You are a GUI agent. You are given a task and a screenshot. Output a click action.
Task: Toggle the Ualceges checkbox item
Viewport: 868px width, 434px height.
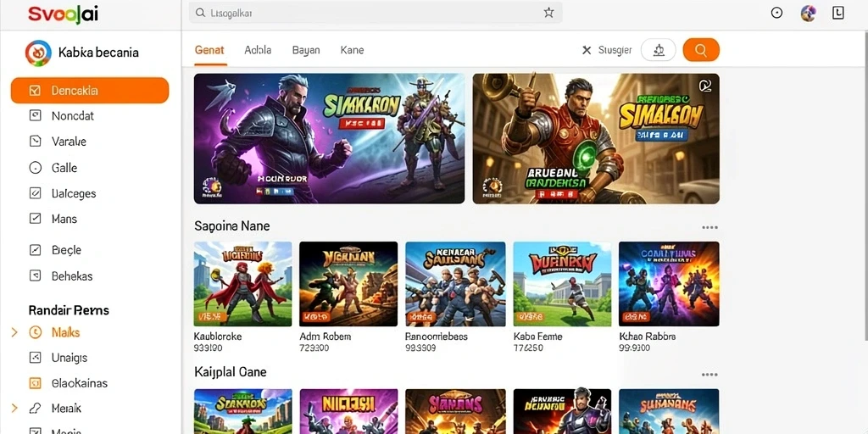coord(35,193)
